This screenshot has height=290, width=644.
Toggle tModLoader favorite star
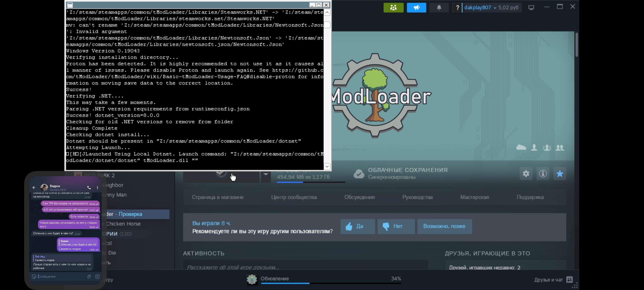[x=560, y=174]
